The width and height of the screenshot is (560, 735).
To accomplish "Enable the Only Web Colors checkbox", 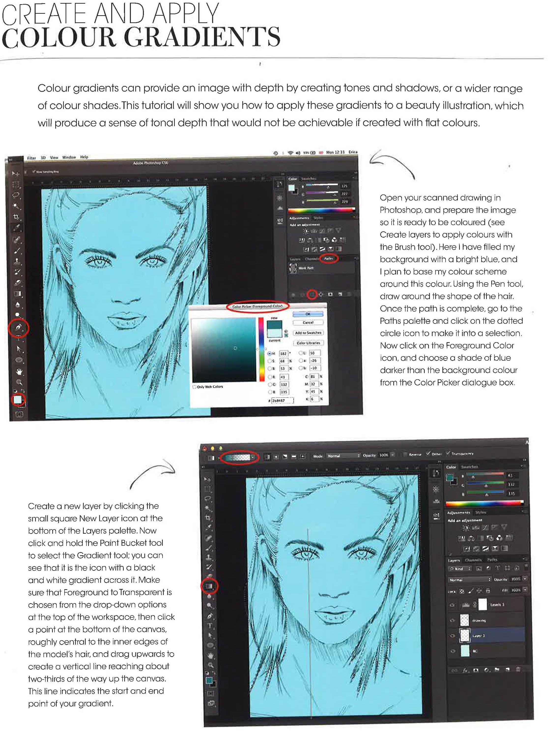I will point(194,387).
